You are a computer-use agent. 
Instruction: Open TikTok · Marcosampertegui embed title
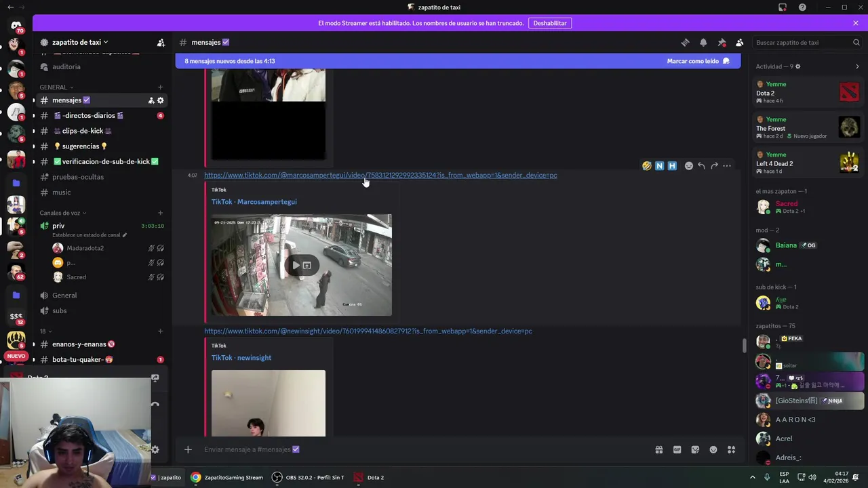click(x=254, y=201)
